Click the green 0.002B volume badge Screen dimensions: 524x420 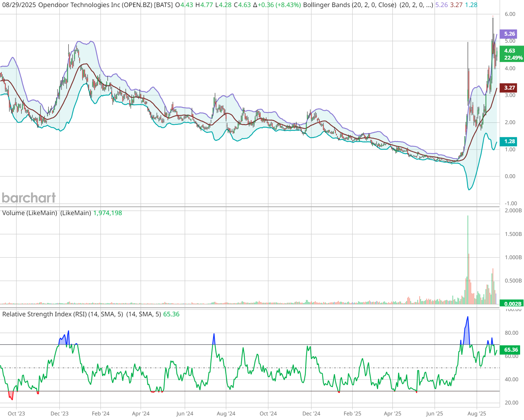click(512, 304)
